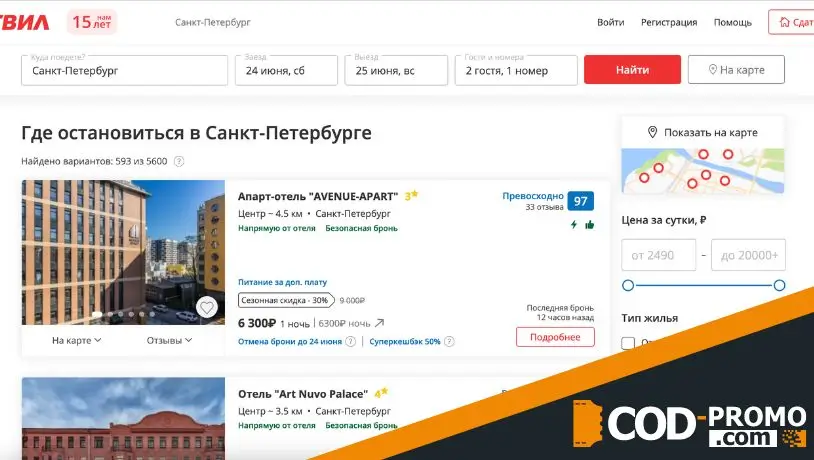Viewport: 814px width, 460px height.
Task: Click the destination field with Санкт-Петербург
Action: pos(125,70)
